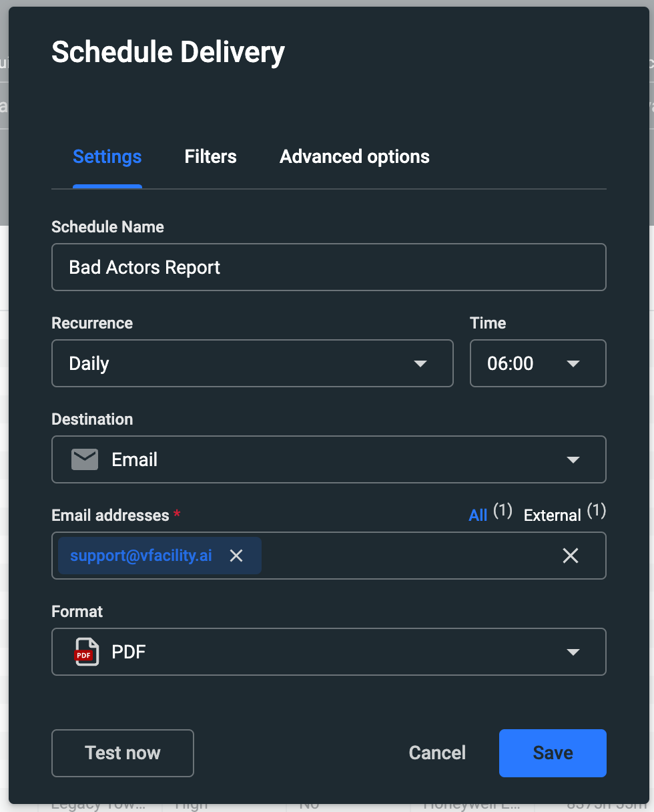Click the Schedule Name input field
The width and height of the screenshot is (654, 812).
pyautogui.click(x=328, y=267)
